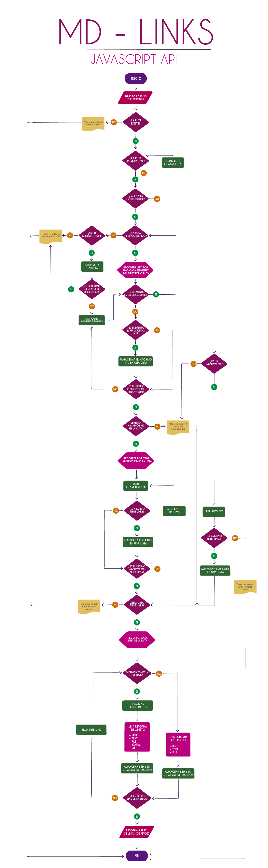The width and height of the screenshot is (268, 868).
Task: Select the 'SIGUIENTE ARCHIVO' box
Action: (174, 510)
